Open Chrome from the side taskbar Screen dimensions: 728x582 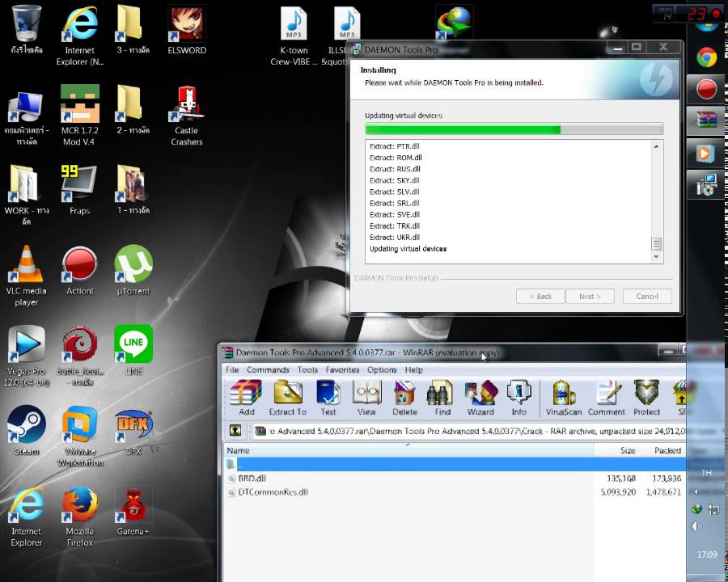(x=706, y=57)
